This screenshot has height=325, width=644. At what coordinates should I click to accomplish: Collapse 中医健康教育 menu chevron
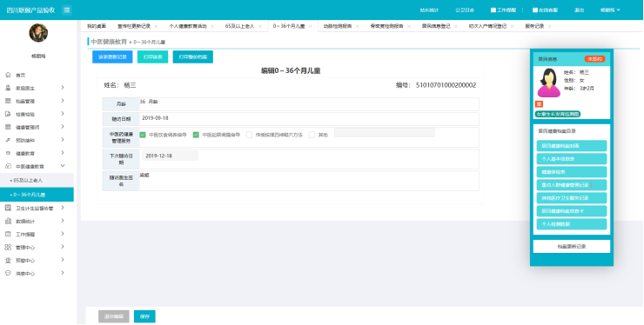point(63,166)
